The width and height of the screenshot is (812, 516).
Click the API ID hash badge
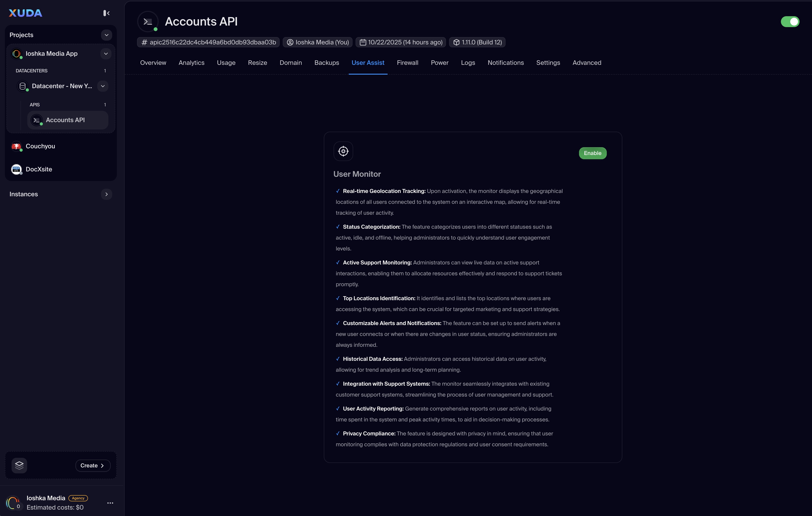click(x=208, y=42)
